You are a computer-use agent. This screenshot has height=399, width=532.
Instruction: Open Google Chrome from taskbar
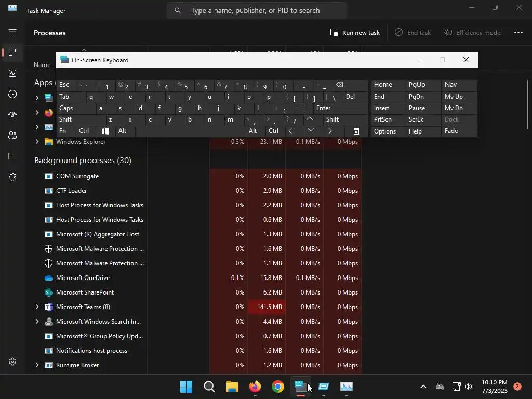point(278,387)
